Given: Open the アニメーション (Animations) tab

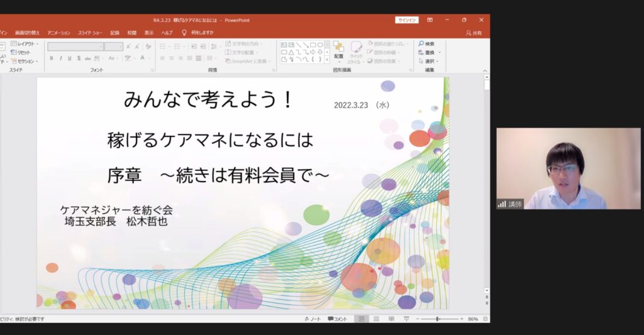Looking at the screenshot, I should [58, 33].
